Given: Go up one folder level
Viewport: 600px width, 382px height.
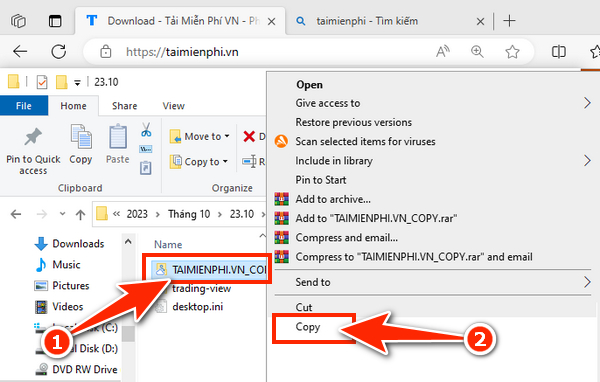Looking at the screenshot, I should point(80,214).
